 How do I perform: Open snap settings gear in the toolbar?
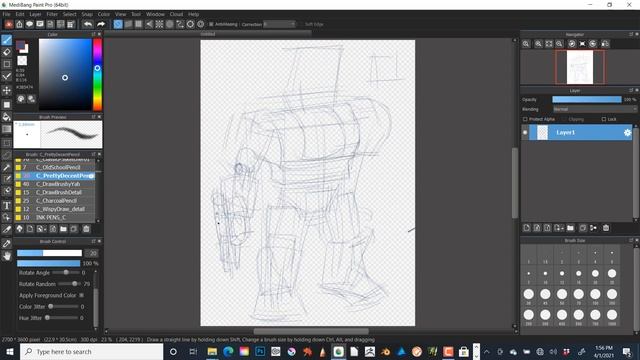pos(201,24)
